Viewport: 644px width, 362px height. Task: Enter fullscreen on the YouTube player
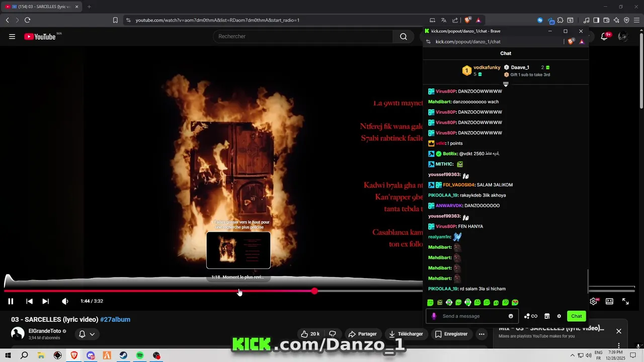click(x=625, y=301)
